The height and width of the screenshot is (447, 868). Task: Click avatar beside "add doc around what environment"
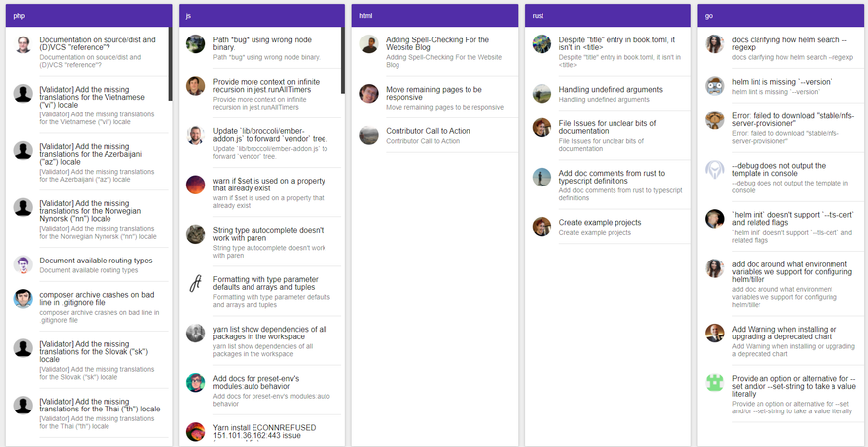(715, 268)
